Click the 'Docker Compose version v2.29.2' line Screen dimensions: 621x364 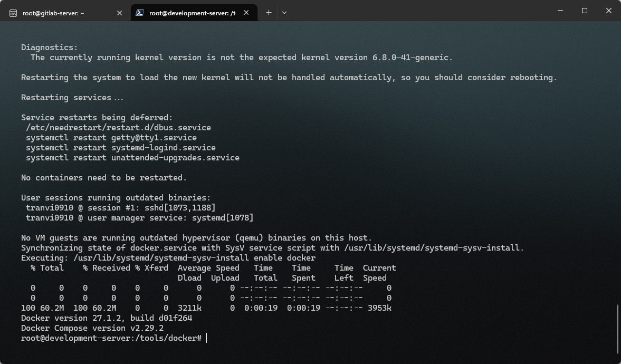click(92, 328)
